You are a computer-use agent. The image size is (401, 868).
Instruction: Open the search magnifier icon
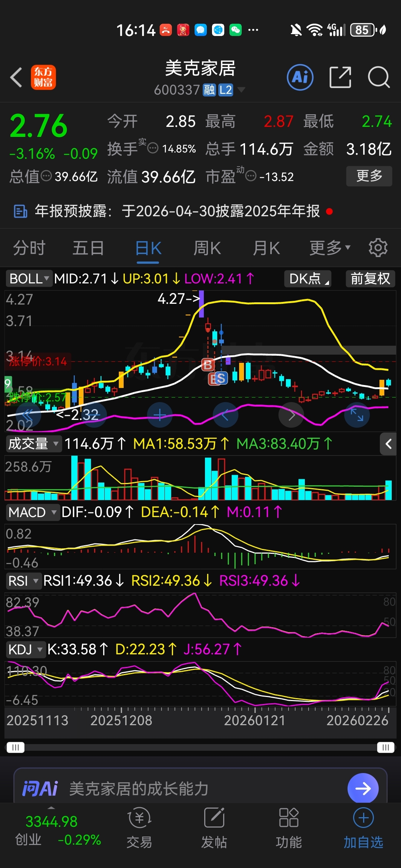click(379, 77)
